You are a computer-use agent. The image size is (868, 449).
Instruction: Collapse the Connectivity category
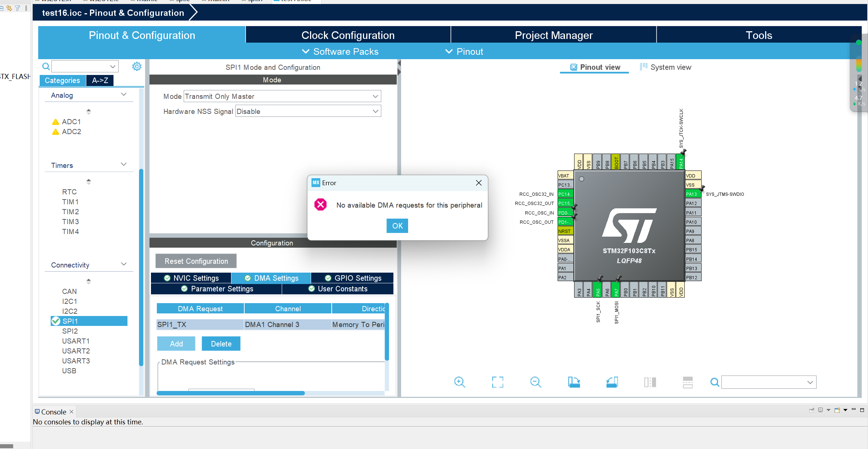pyautogui.click(x=123, y=264)
